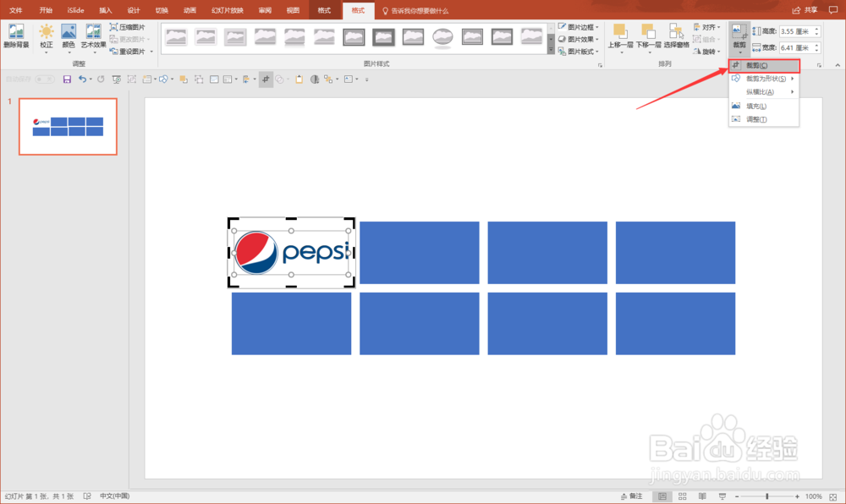Screen dimensions: 846x504
Task: Click the 告诉我你想要做什么 search box
Action: pyautogui.click(x=415, y=11)
